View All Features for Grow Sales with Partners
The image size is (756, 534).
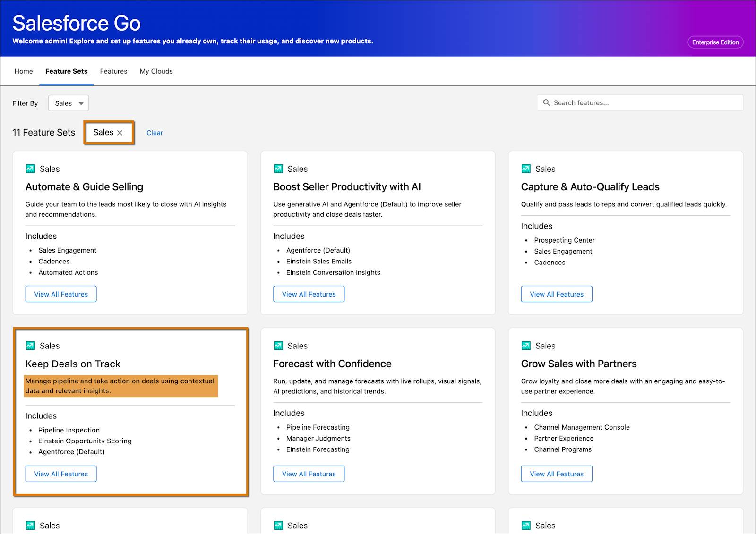557,474
